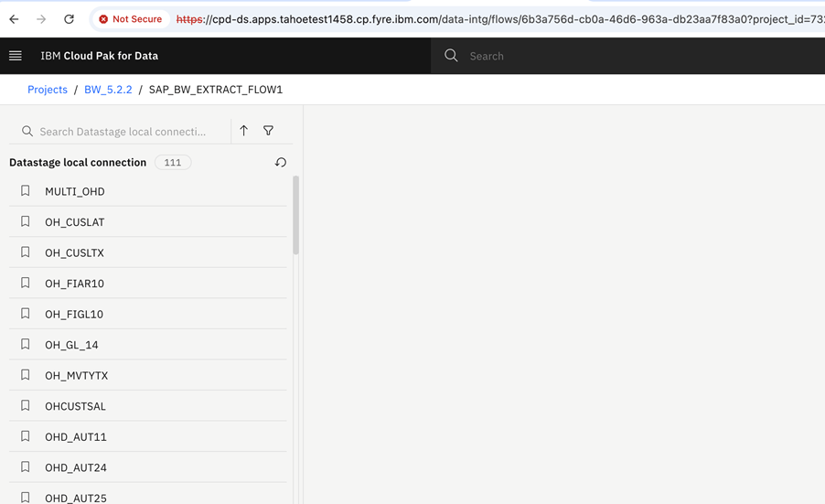Bookmark the OH_GL_14 entry
This screenshot has width=825, height=504.
pos(25,344)
